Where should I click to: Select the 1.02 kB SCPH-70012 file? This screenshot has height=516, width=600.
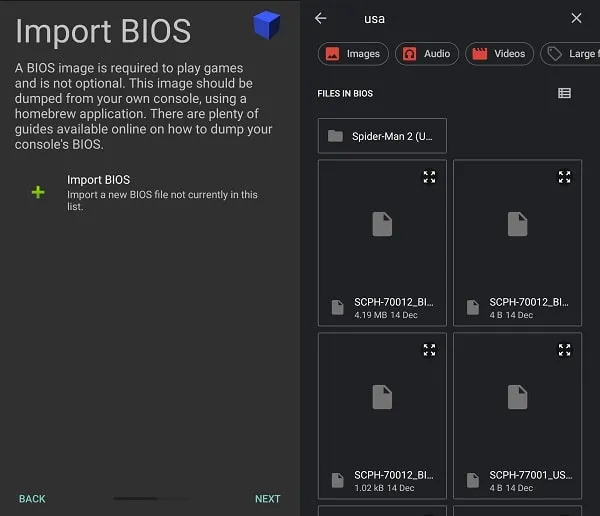(x=382, y=416)
